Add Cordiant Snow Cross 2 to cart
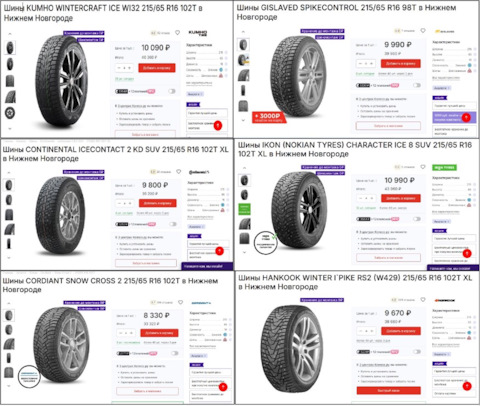The width and height of the screenshot is (480, 406). (x=159, y=333)
